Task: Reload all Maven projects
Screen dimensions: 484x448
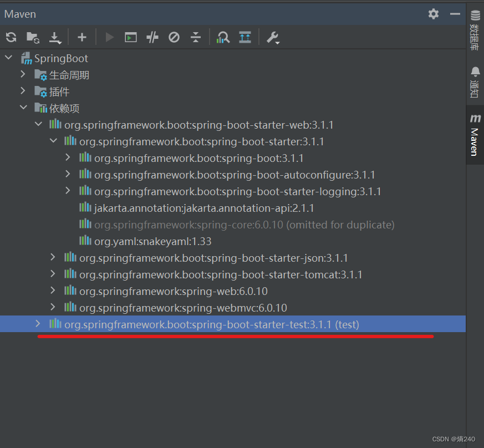Action: (x=11, y=37)
